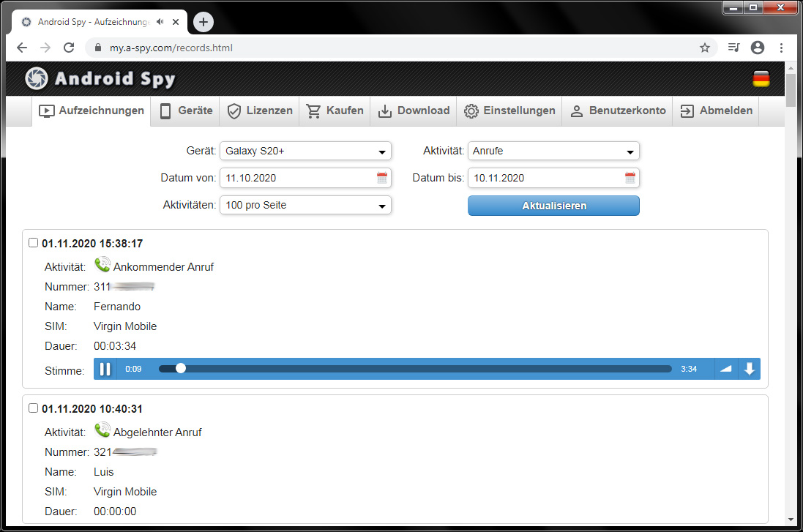The image size is (803, 532).
Task: Open the Aktivität dropdown showing Anrufe
Action: pos(553,151)
